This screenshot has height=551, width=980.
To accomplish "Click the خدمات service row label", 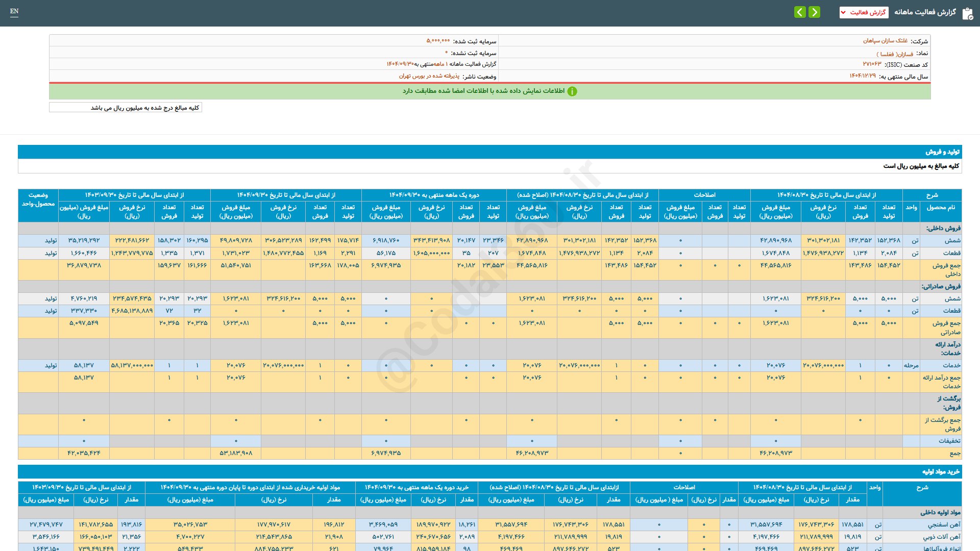I will coord(951,365).
